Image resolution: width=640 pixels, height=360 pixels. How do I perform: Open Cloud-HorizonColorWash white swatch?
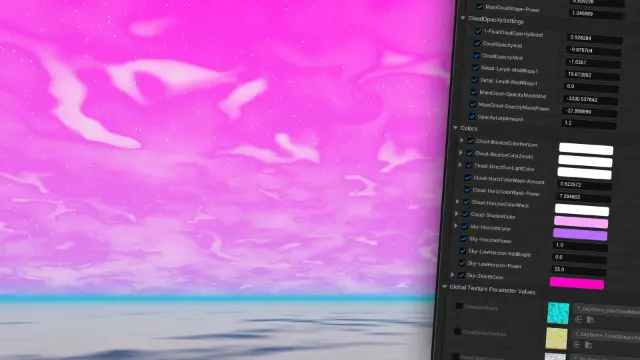click(582, 210)
